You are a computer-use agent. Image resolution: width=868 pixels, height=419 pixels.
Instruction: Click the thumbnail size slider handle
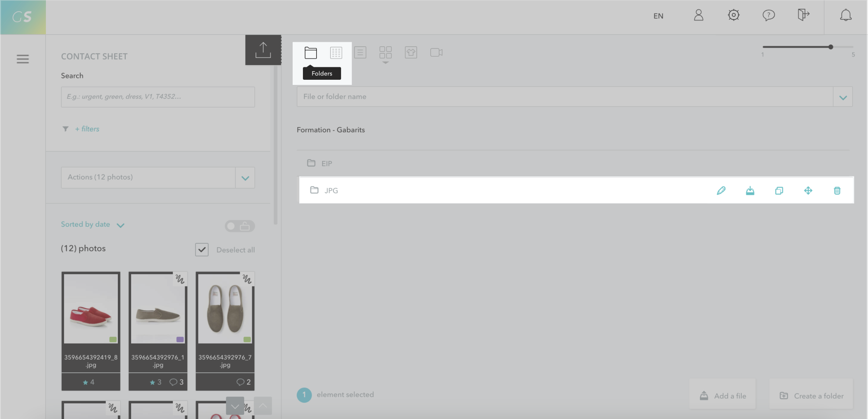[x=831, y=47]
